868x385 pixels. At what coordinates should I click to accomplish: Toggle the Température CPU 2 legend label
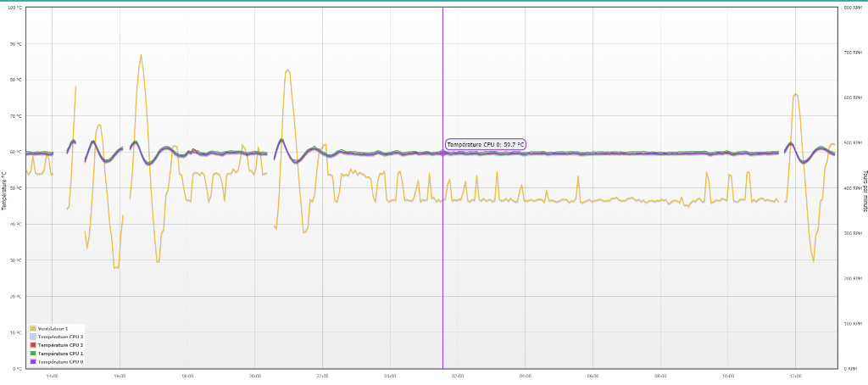click(60, 345)
